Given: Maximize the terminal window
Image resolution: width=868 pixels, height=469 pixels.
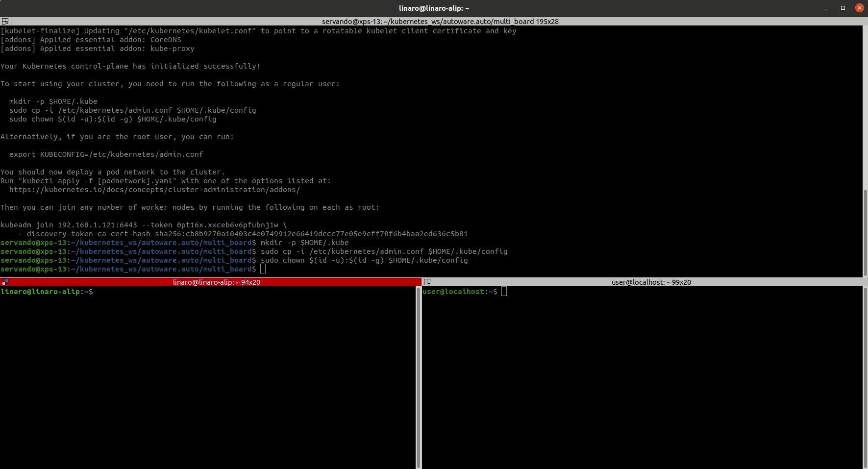Looking at the screenshot, I should click(843, 8).
